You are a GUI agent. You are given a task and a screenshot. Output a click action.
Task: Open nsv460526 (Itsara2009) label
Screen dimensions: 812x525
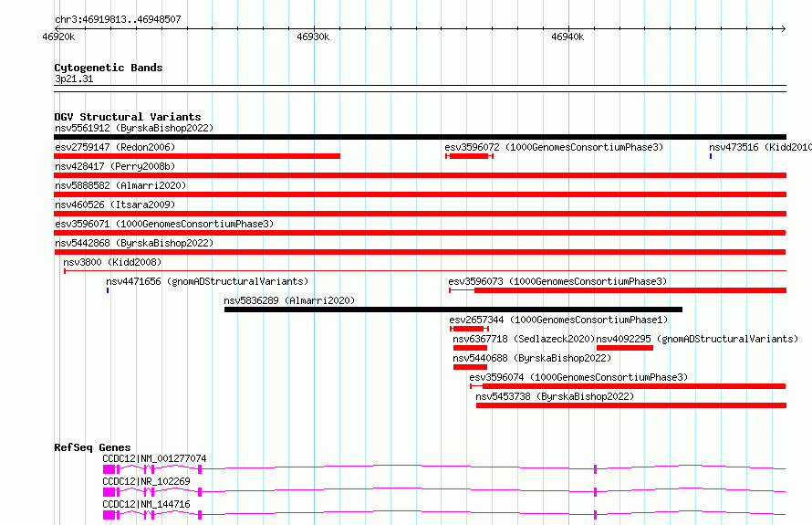pos(115,205)
